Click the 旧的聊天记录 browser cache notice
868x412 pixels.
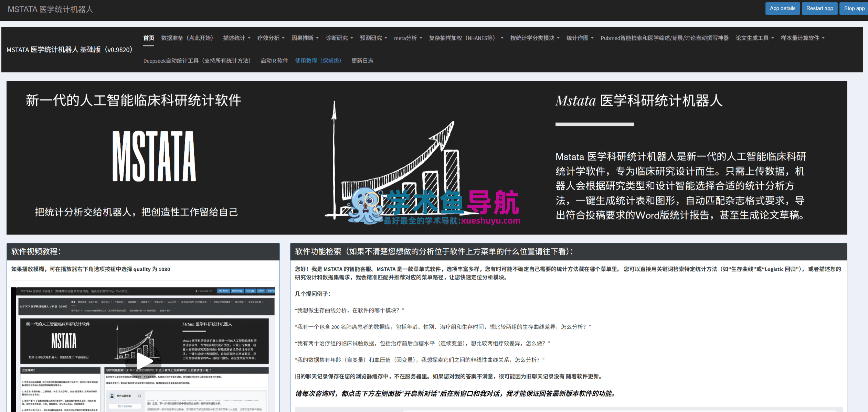click(x=448, y=377)
